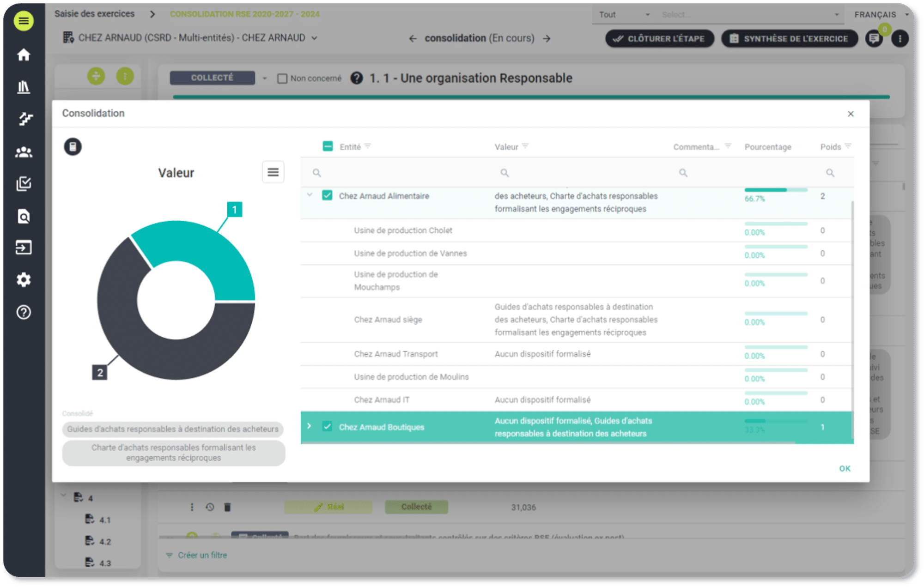Expand the Chez Arnaud Boutiques row
924x587 pixels.
click(x=310, y=426)
